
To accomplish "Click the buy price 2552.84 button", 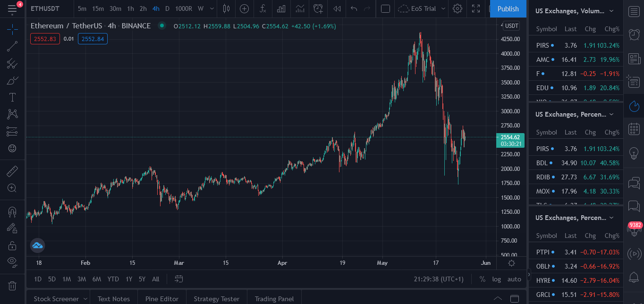I will click(93, 39).
